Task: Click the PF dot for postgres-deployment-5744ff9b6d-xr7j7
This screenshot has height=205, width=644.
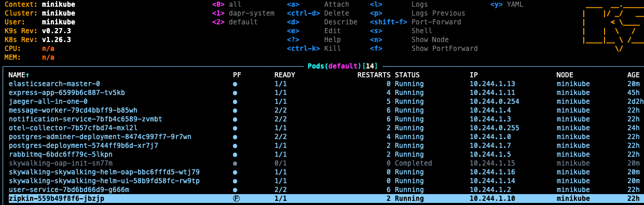Action: pos(236,146)
